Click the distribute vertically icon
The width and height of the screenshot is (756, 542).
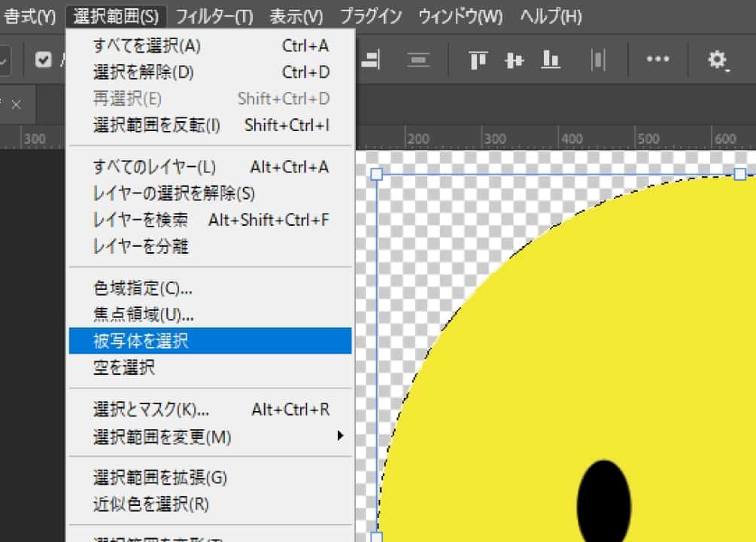418,60
